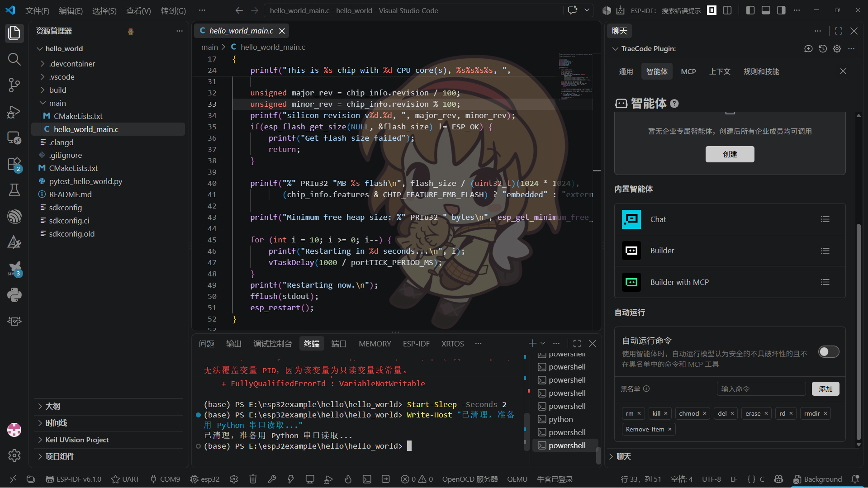Remove the 'kill' blacklist tag
The image size is (868, 488).
(x=666, y=413)
